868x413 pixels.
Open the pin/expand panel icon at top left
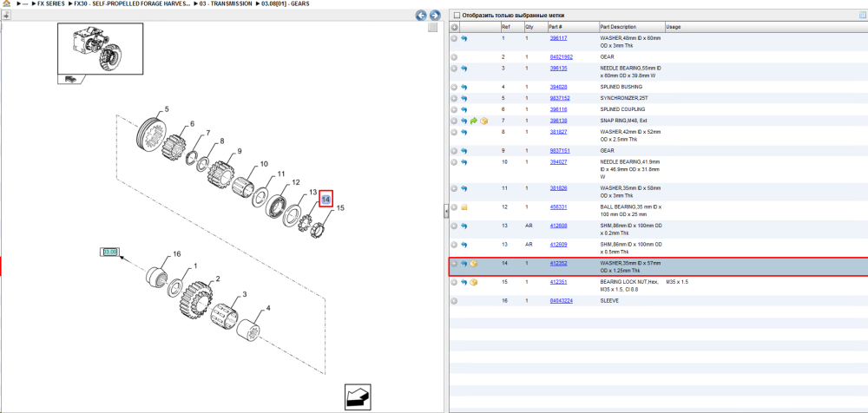tap(6, 16)
